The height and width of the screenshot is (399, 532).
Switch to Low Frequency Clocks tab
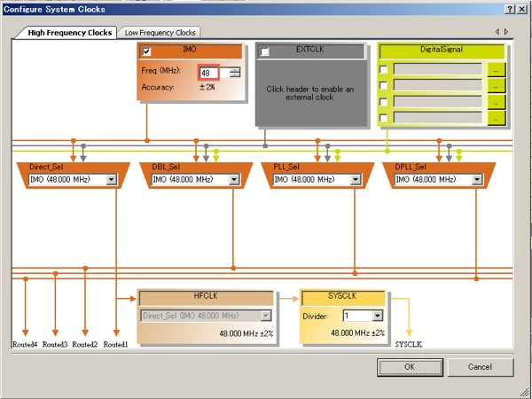coord(161,33)
